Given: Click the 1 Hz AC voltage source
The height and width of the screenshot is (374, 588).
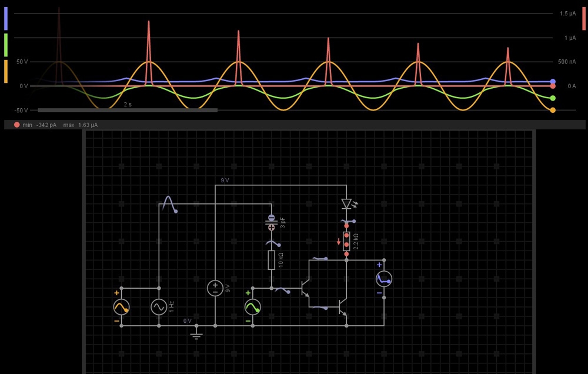Looking at the screenshot, I should [x=159, y=307].
